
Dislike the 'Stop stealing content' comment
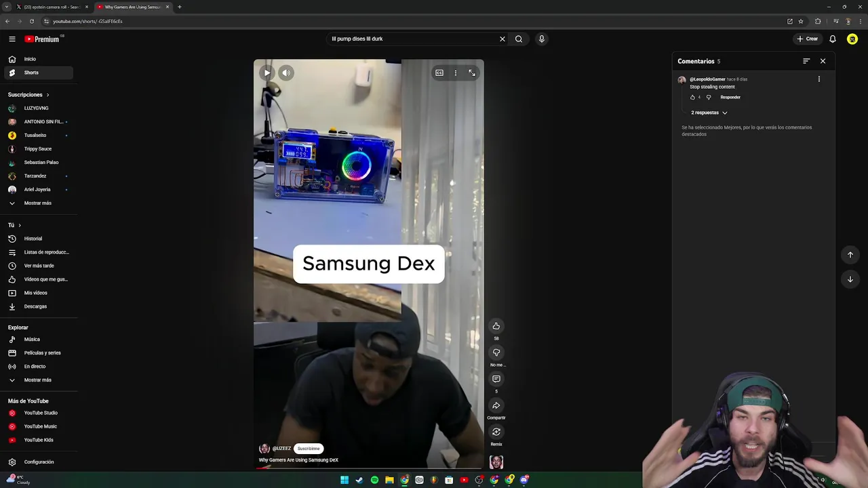click(709, 98)
